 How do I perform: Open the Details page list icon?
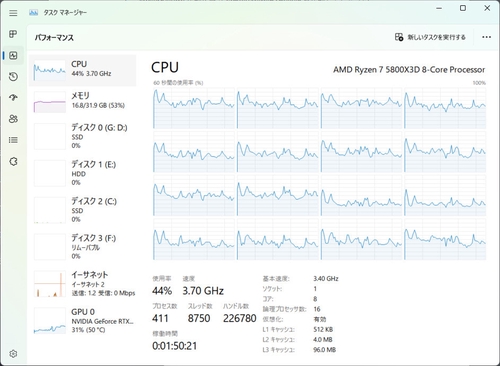13,140
